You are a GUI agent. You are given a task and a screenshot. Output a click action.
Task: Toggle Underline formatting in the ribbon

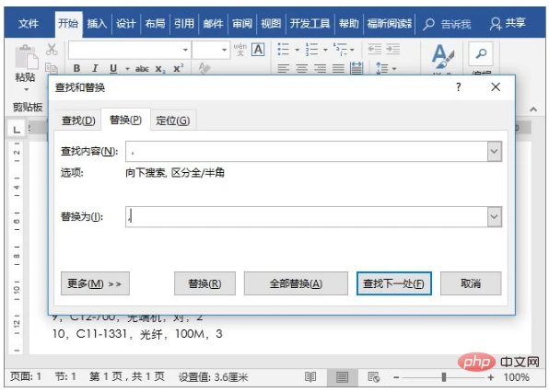point(113,68)
